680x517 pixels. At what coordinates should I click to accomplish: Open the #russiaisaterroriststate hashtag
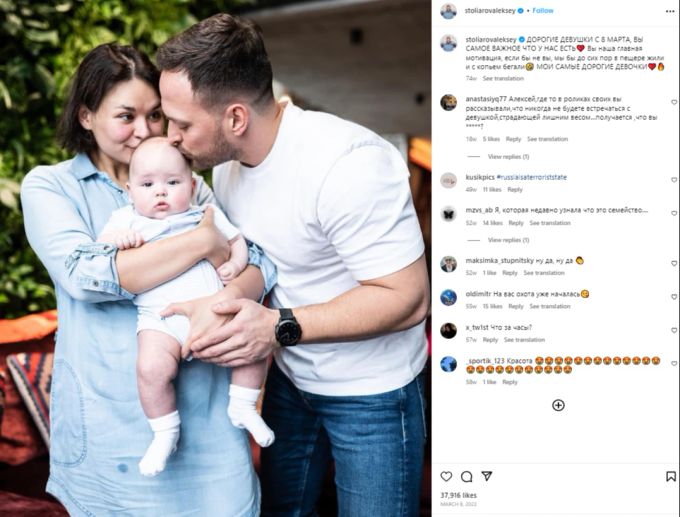(x=531, y=177)
